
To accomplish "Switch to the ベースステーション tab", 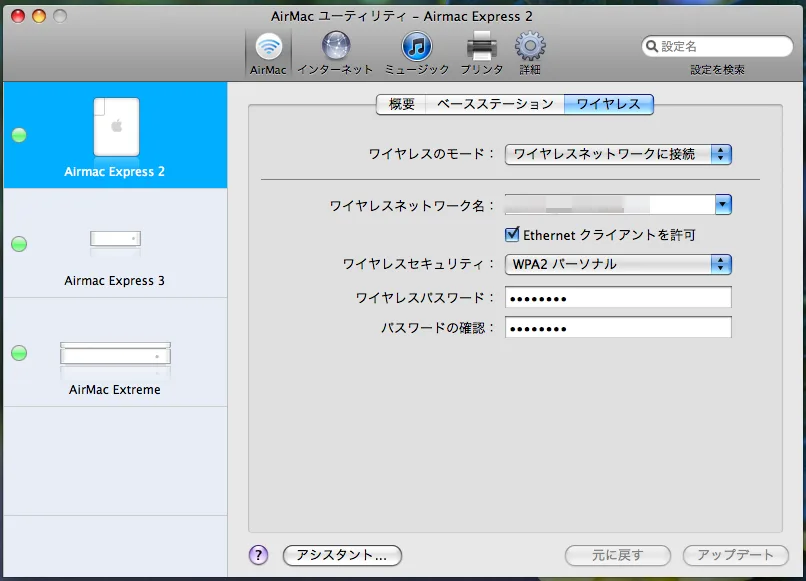I will point(495,104).
